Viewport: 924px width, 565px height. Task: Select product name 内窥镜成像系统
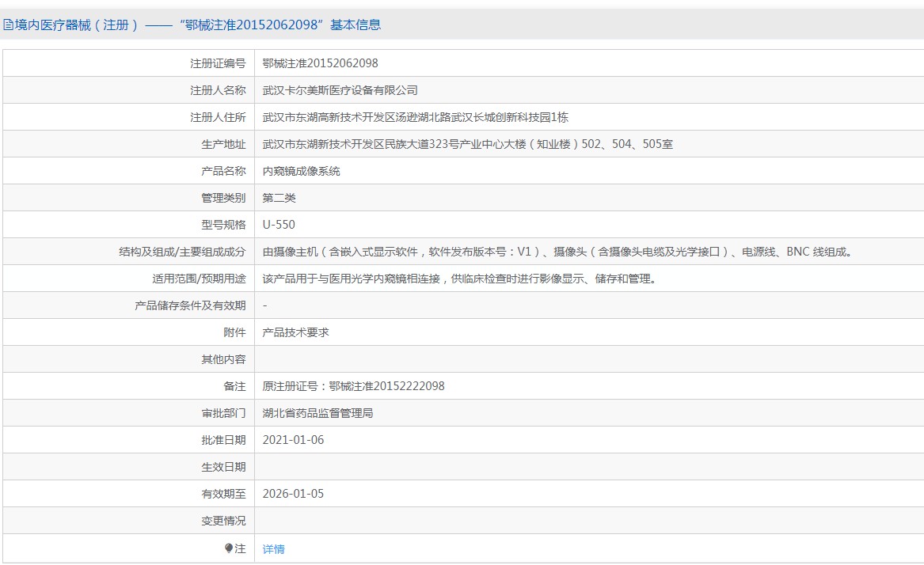(301, 171)
